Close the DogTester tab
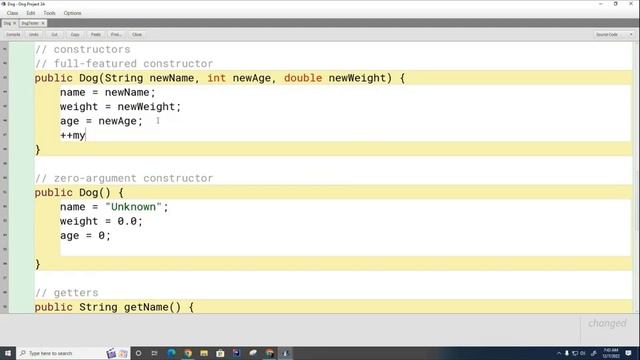 (43, 23)
